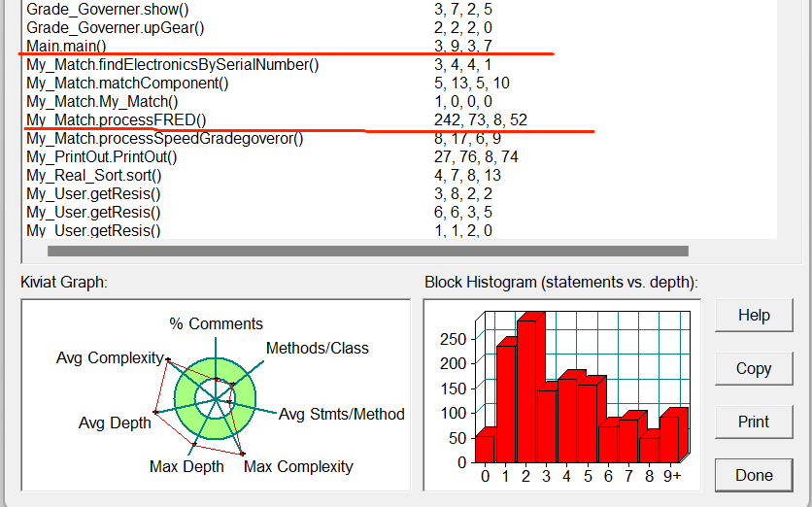Click the 'Kiviat Graph:' section label
The width and height of the screenshot is (812, 507).
point(64,283)
